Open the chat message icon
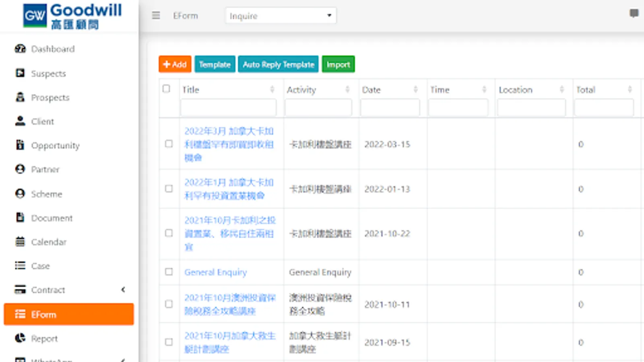Image resolution: width=644 pixels, height=362 pixels. click(634, 13)
